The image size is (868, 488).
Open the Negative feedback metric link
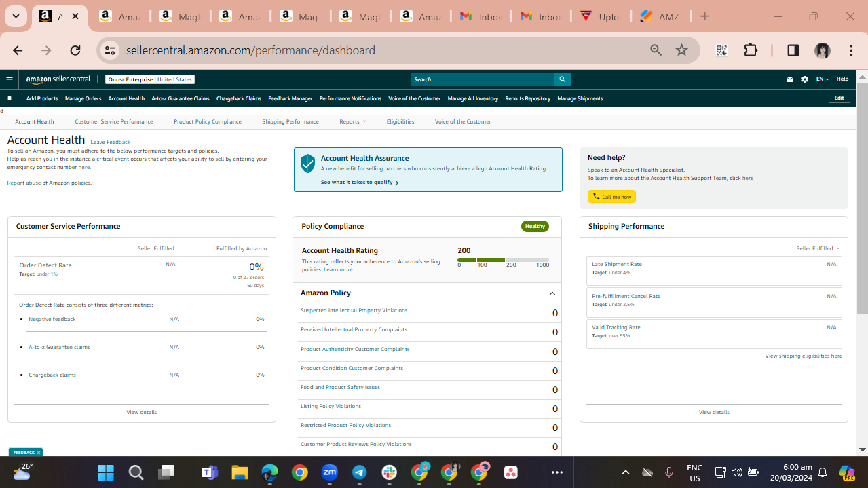click(52, 319)
